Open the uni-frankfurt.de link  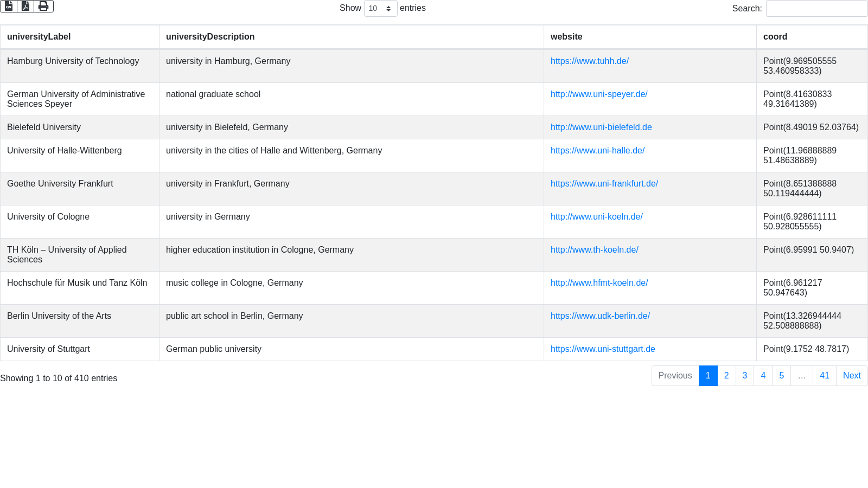(x=604, y=184)
